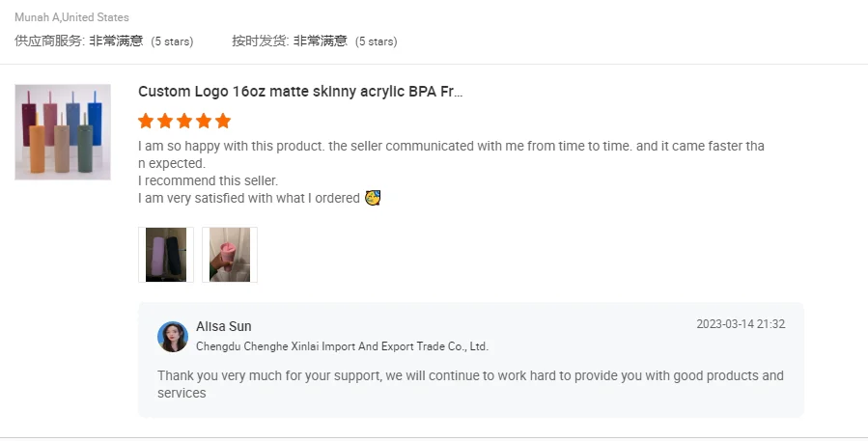Click the fifth orange rating star
868x441 pixels.
click(x=223, y=121)
